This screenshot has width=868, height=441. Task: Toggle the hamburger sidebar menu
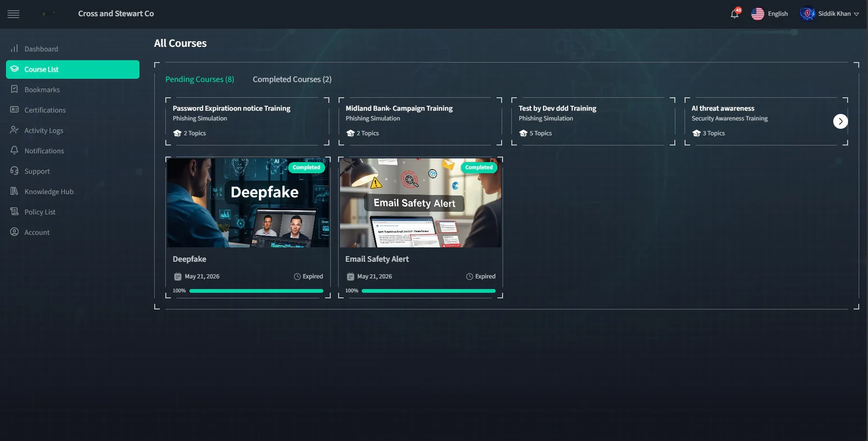click(14, 14)
